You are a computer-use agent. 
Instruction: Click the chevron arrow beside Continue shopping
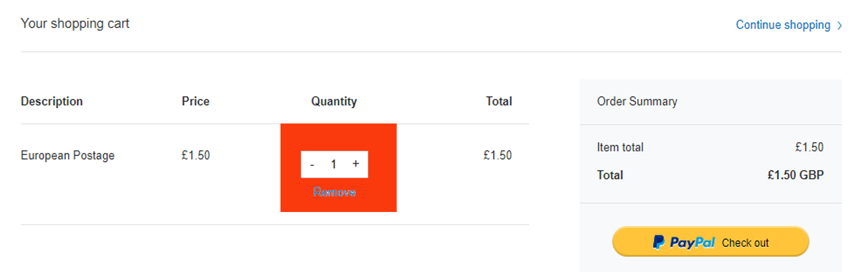840,25
